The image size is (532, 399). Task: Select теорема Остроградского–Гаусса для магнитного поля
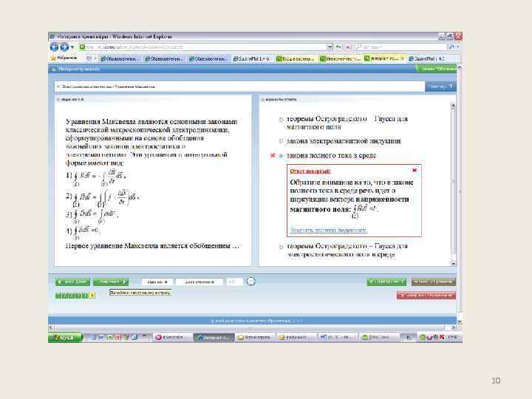coord(281,120)
